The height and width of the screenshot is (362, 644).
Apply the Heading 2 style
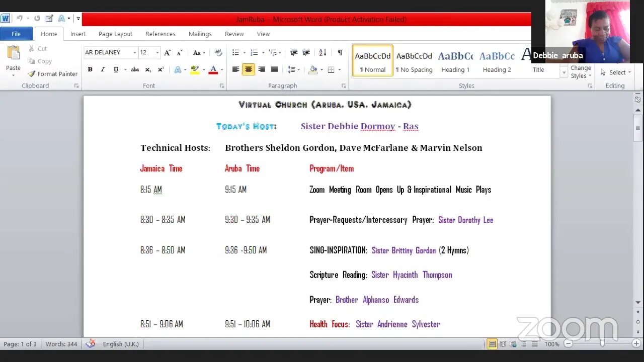click(497, 60)
